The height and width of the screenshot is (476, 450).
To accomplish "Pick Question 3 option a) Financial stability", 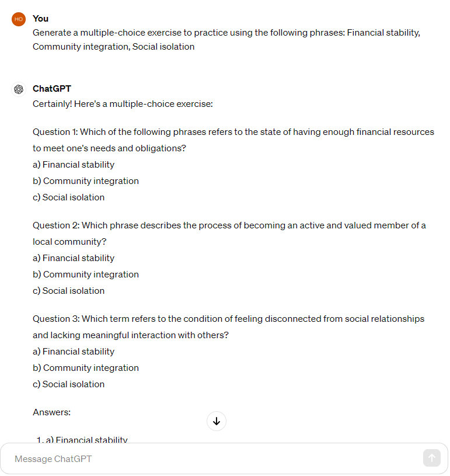I will [x=74, y=352].
